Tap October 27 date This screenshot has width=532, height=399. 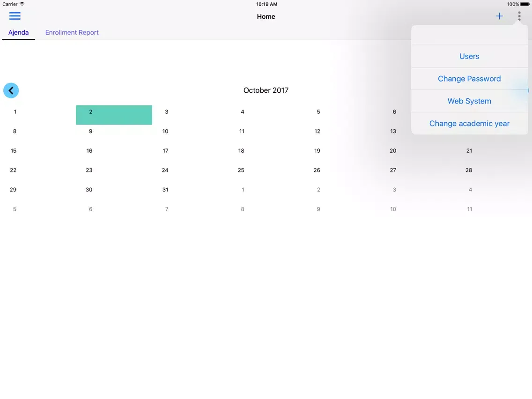coord(393,170)
